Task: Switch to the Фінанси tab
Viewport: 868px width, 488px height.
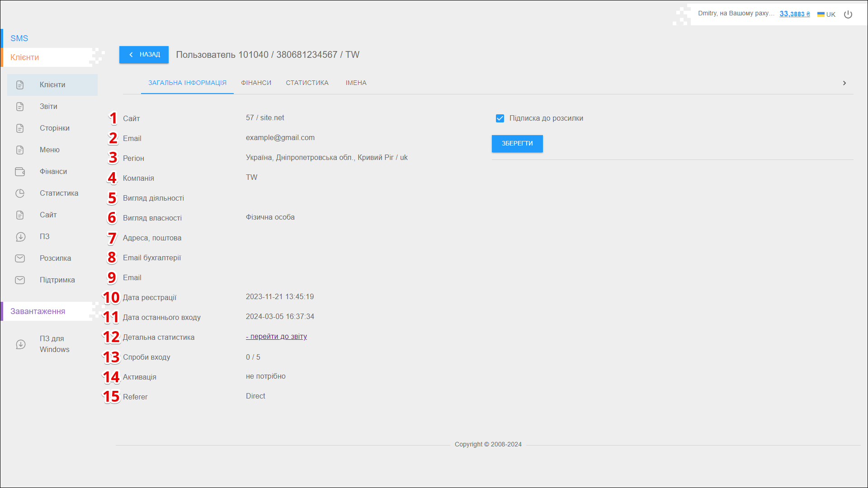Action: point(256,83)
